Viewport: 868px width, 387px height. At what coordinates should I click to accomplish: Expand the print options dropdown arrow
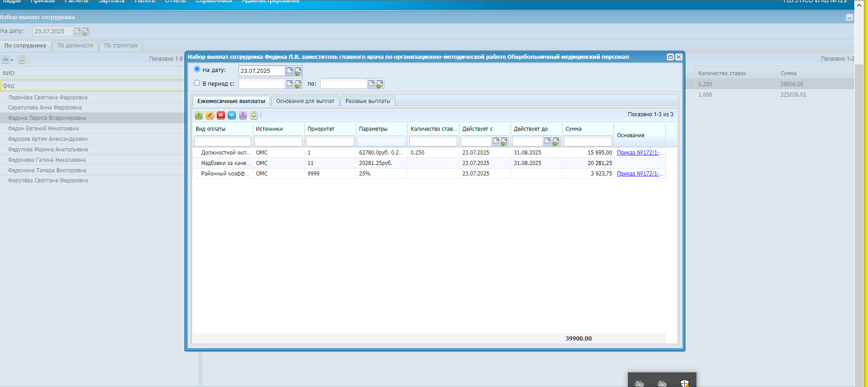12,60
